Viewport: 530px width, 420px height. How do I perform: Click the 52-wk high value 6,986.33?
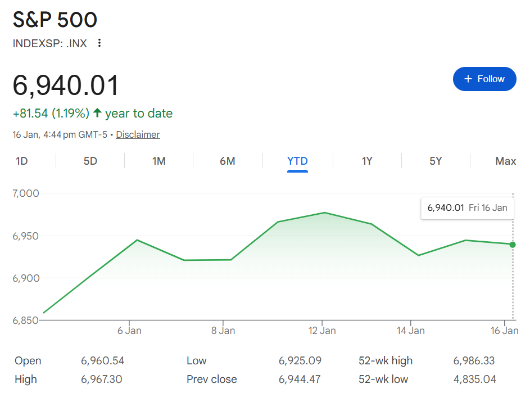coord(474,360)
